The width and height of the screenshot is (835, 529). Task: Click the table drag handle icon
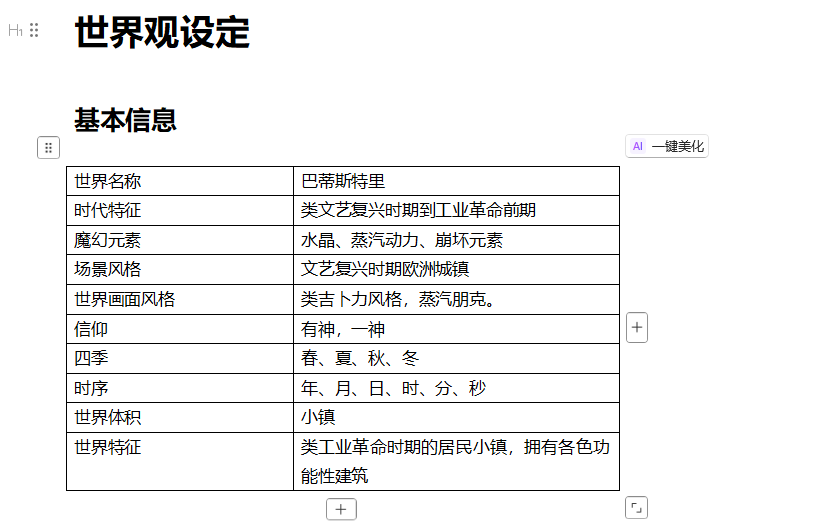[48, 148]
